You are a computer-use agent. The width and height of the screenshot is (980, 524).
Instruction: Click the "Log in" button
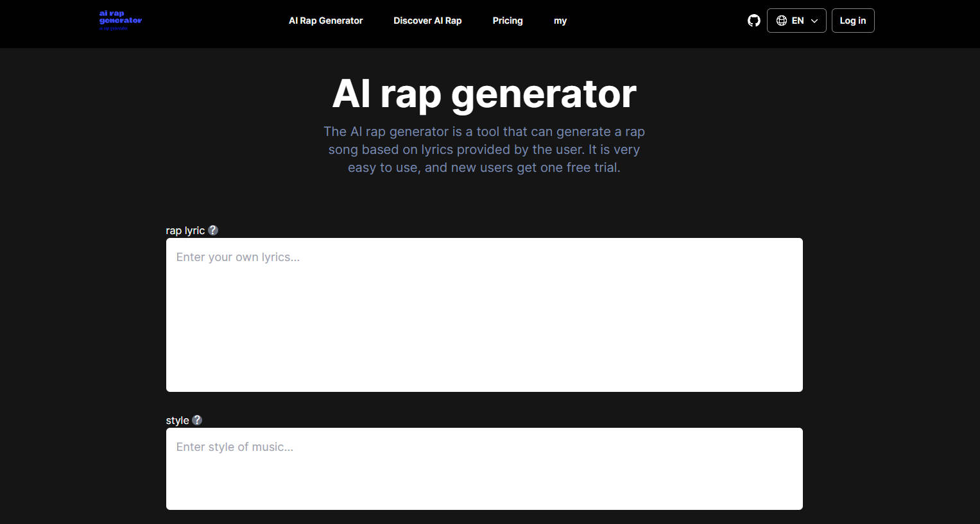coord(853,20)
